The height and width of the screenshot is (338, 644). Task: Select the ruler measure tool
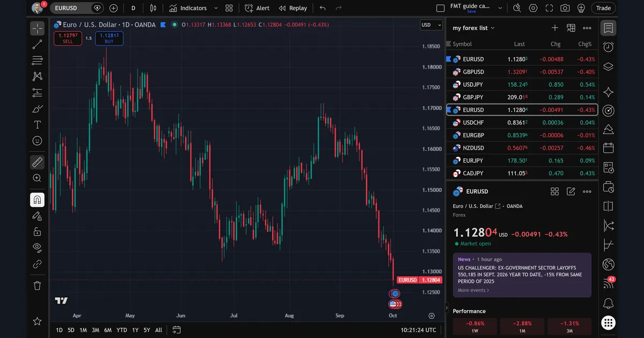[x=37, y=161]
